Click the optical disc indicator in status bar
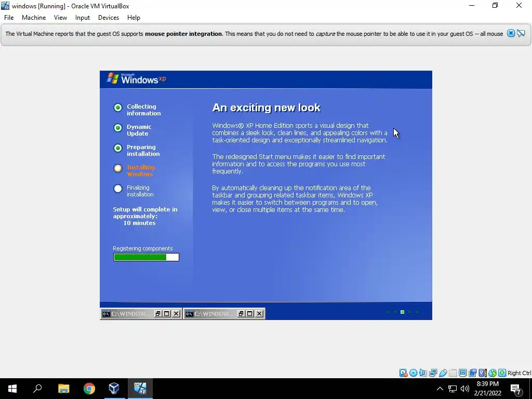The image size is (532, 399). [413, 373]
